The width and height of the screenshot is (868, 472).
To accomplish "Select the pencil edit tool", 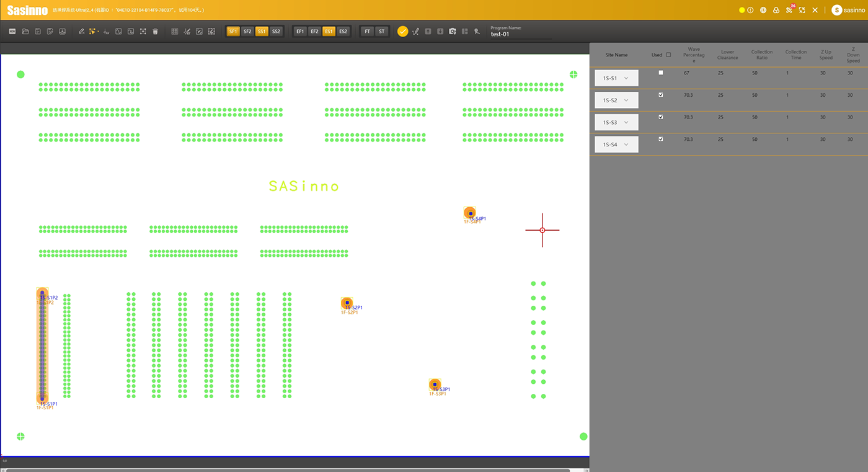I will [81, 31].
